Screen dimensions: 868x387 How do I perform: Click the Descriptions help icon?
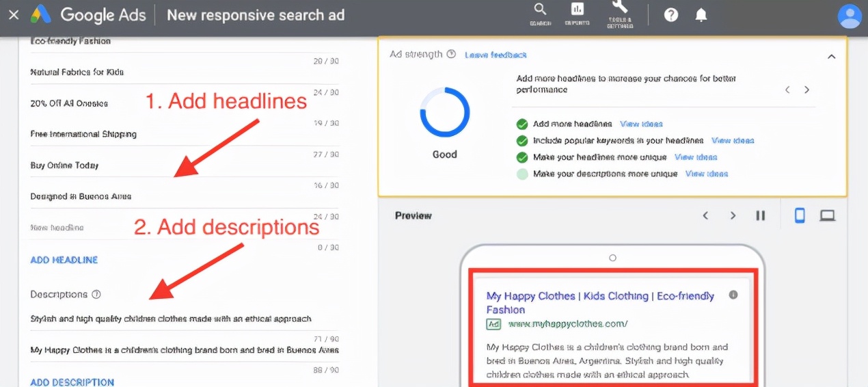pyautogui.click(x=96, y=295)
